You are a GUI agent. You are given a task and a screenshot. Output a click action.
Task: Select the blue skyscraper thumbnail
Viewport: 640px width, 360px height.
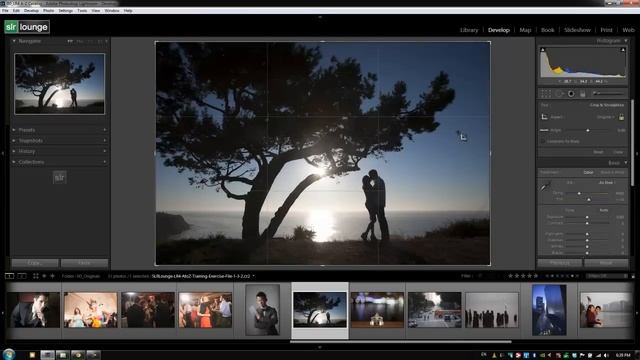549,310
